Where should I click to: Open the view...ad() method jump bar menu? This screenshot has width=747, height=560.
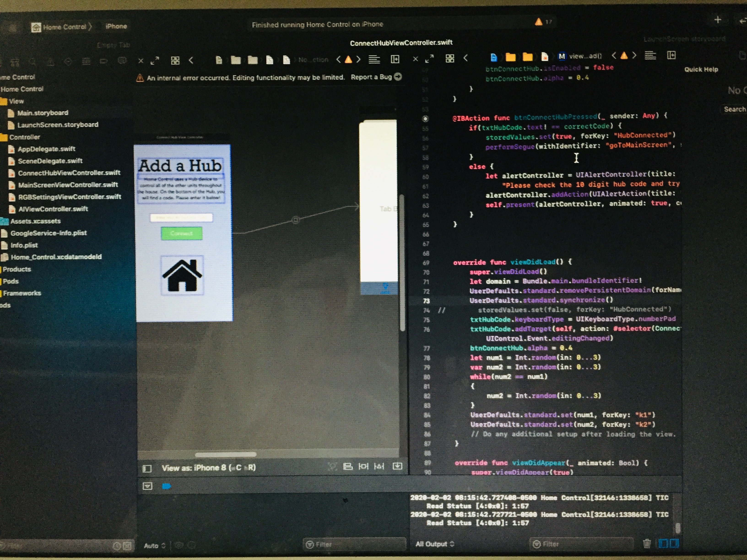click(585, 56)
